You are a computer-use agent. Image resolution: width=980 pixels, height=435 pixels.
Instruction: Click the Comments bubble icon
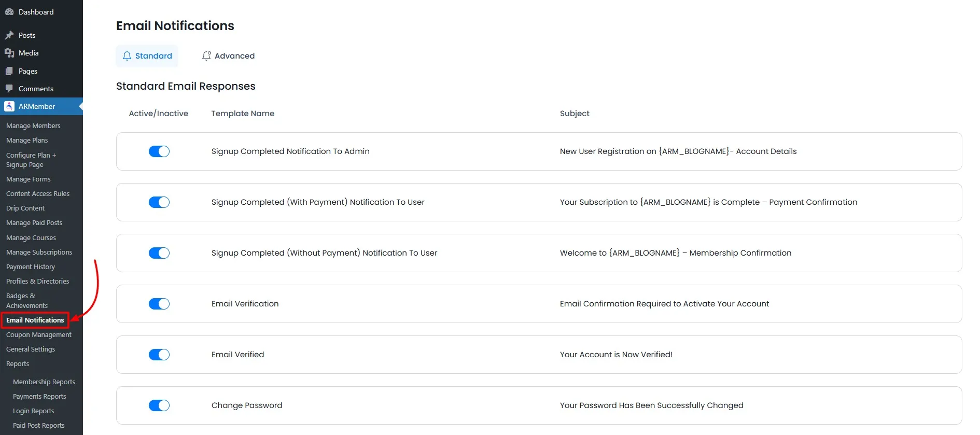click(x=9, y=89)
